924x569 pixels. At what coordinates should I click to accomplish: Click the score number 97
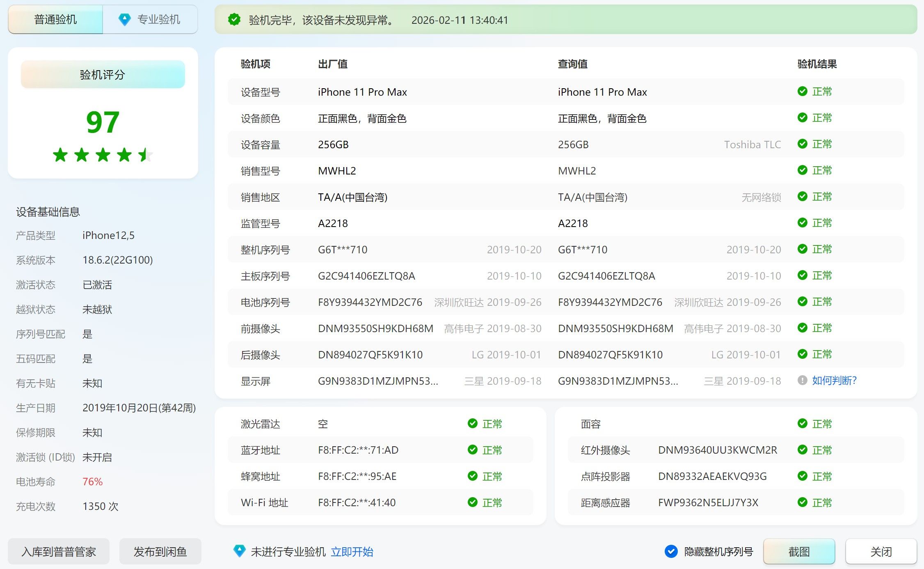click(x=102, y=122)
